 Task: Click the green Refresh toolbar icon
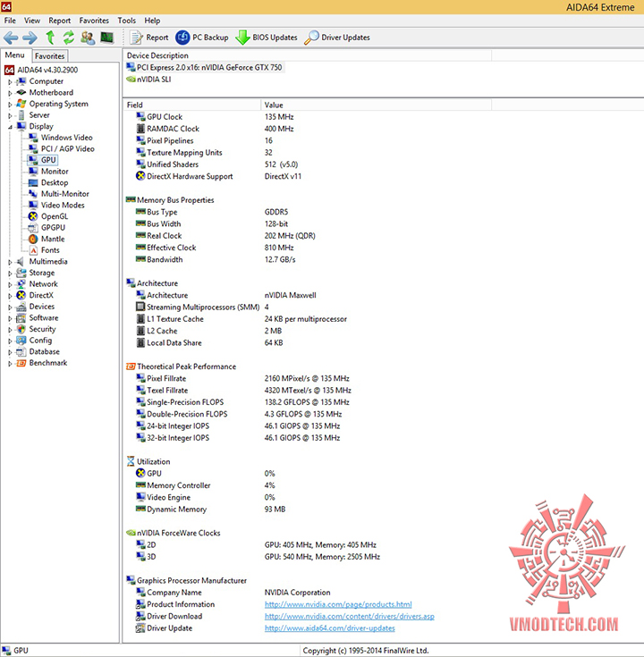[x=69, y=38]
